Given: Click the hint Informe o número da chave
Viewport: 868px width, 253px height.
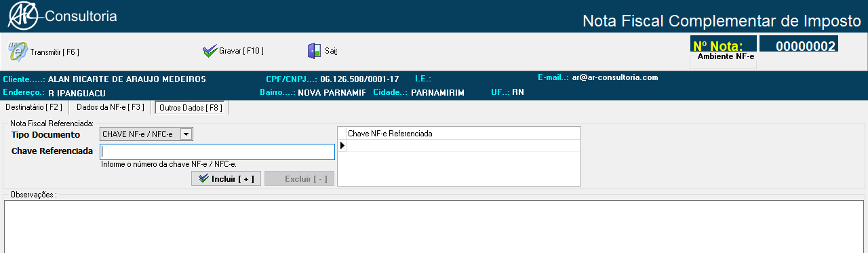Looking at the screenshot, I should coord(168,164).
